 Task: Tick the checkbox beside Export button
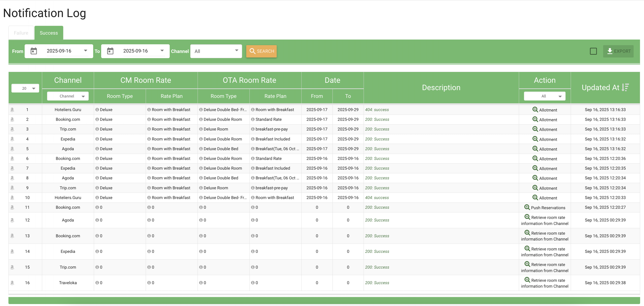[593, 51]
